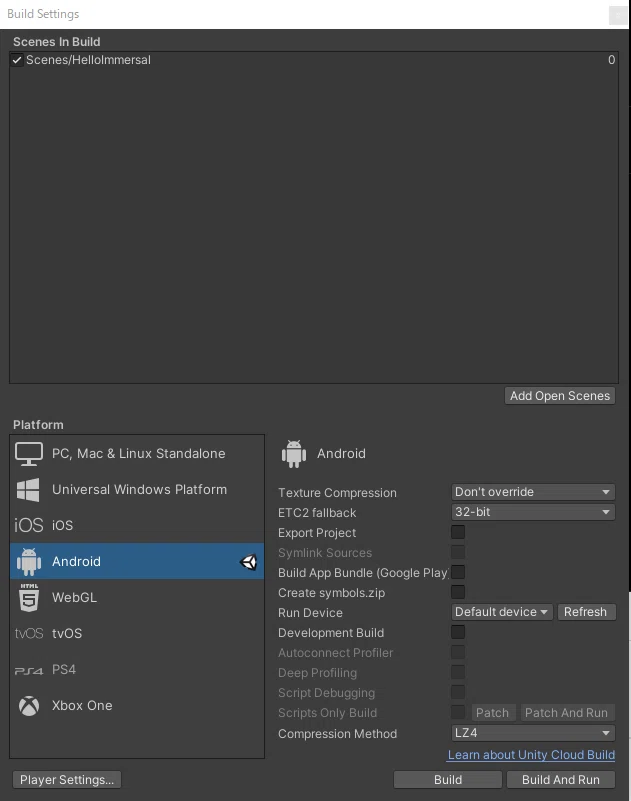Image resolution: width=631 pixels, height=801 pixels.
Task: Toggle the Deep Profiling checkbox
Action: point(458,672)
